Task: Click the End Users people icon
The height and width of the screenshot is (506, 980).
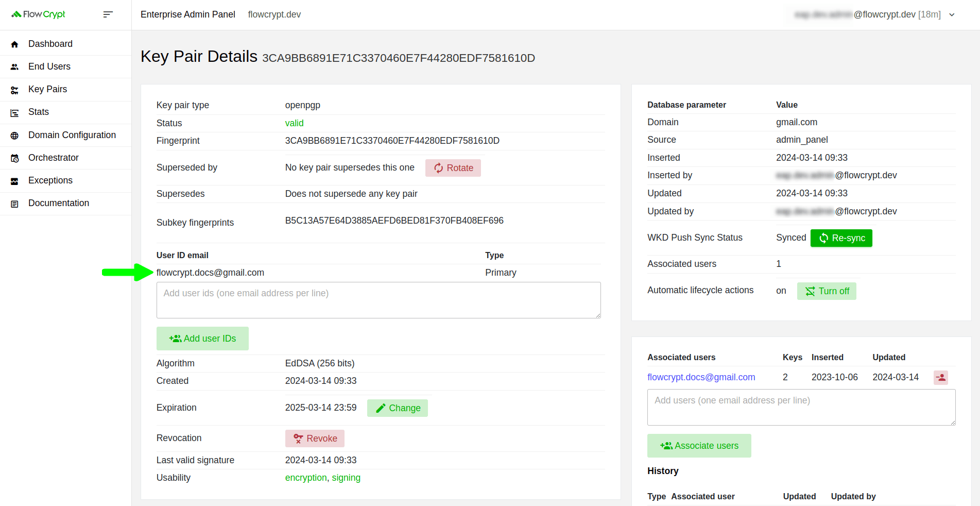Action: [14, 67]
